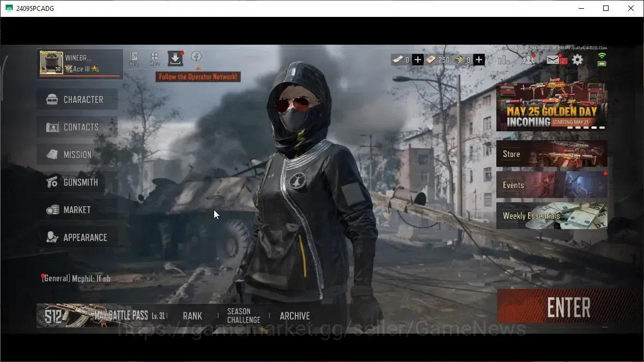Image resolution: width=644 pixels, height=362 pixels.
Task: Open the mail inbox icon
Action: click(x=553, y=60)
